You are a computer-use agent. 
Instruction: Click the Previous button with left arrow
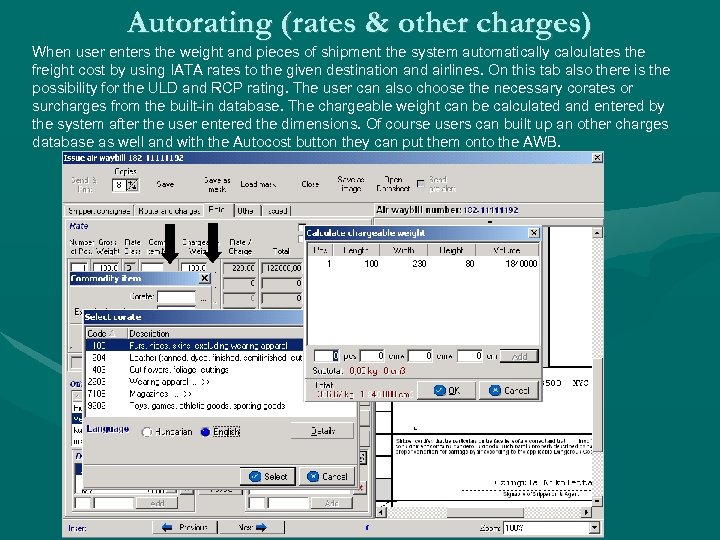pos(185,527)
